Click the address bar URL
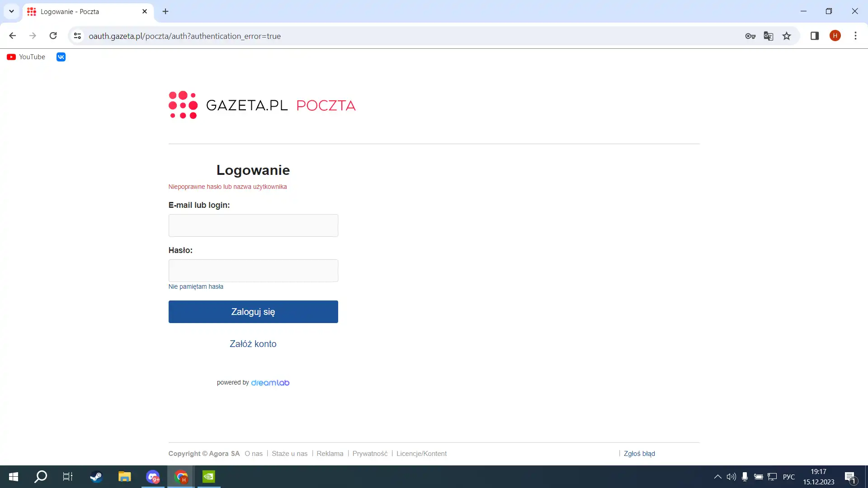 click(x=184, y=36)
